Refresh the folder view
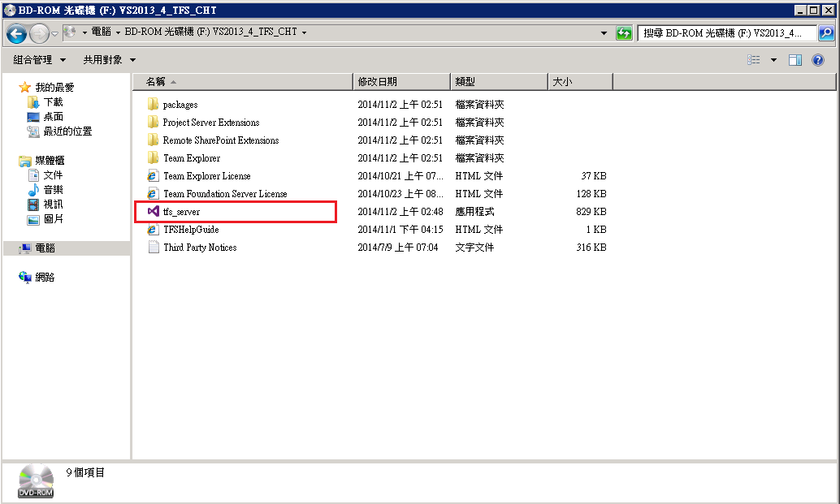 (624, 33)
